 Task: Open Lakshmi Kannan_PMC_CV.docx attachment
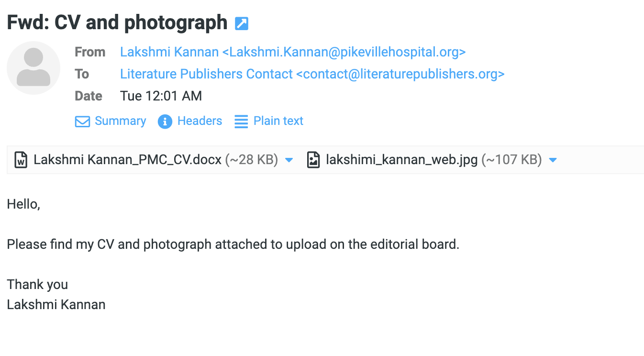pos(127,160)
